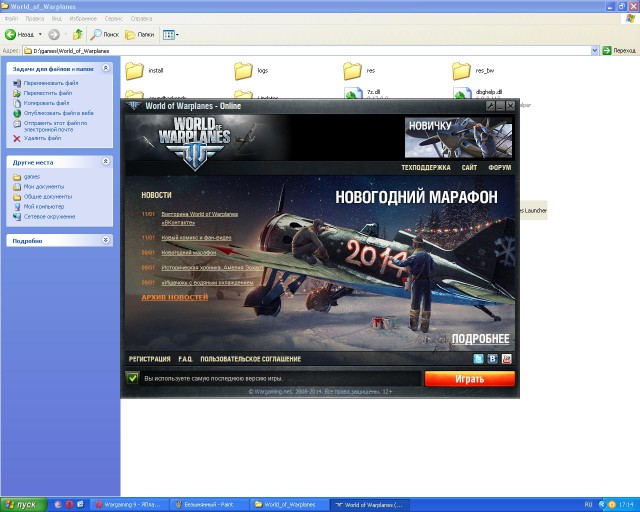Select the dbghelp.dll file
This screenshot has width=640, height=512.
point(478,93)
